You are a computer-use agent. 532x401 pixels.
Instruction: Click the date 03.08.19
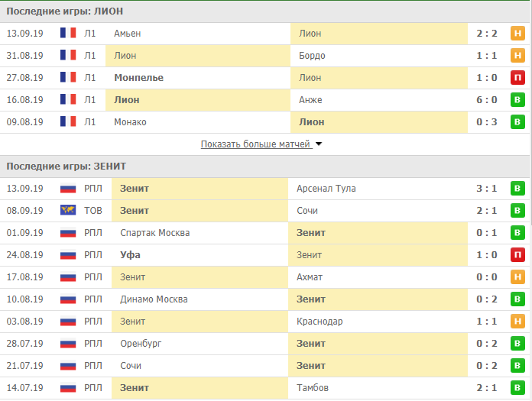[x=24, y=321]
